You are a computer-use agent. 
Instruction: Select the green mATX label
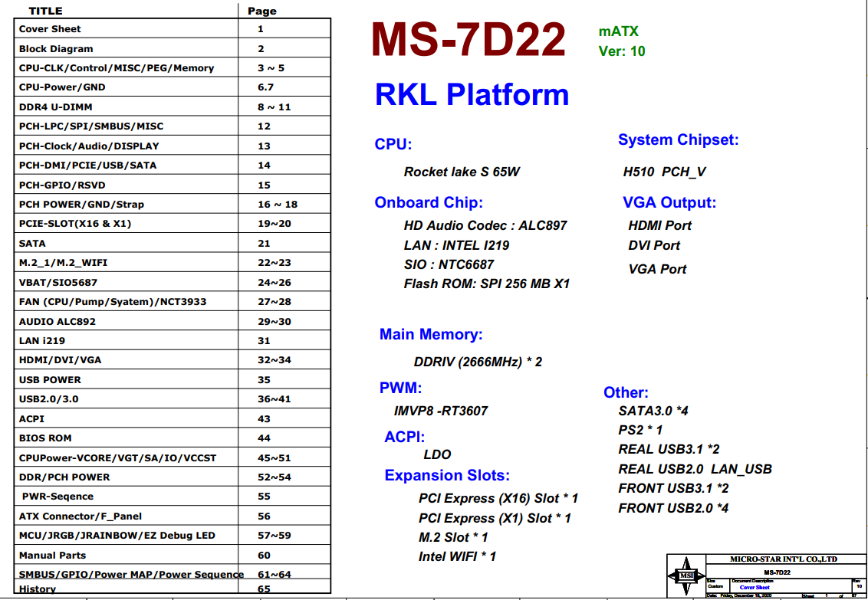click(618, 31)
